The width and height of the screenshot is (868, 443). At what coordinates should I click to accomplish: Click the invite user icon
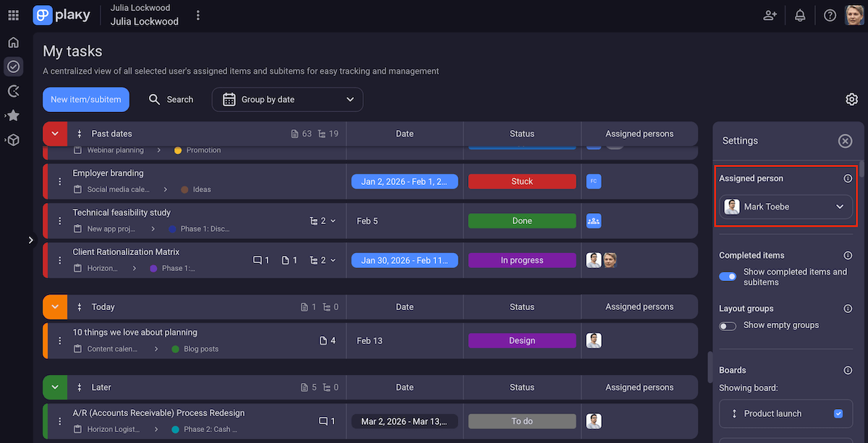point(770,15)
